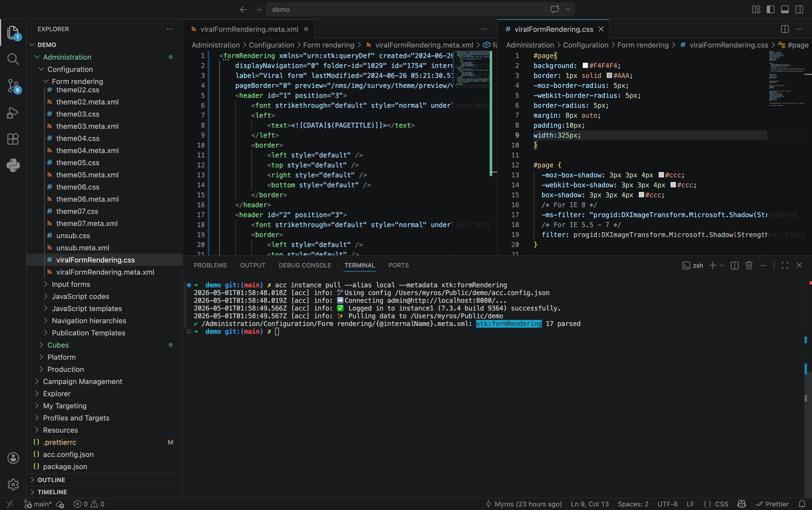The height and width of the screenshot is (510, 812).
Task: Create a new terminal with plus icon
Action: (x=713, y=265)
